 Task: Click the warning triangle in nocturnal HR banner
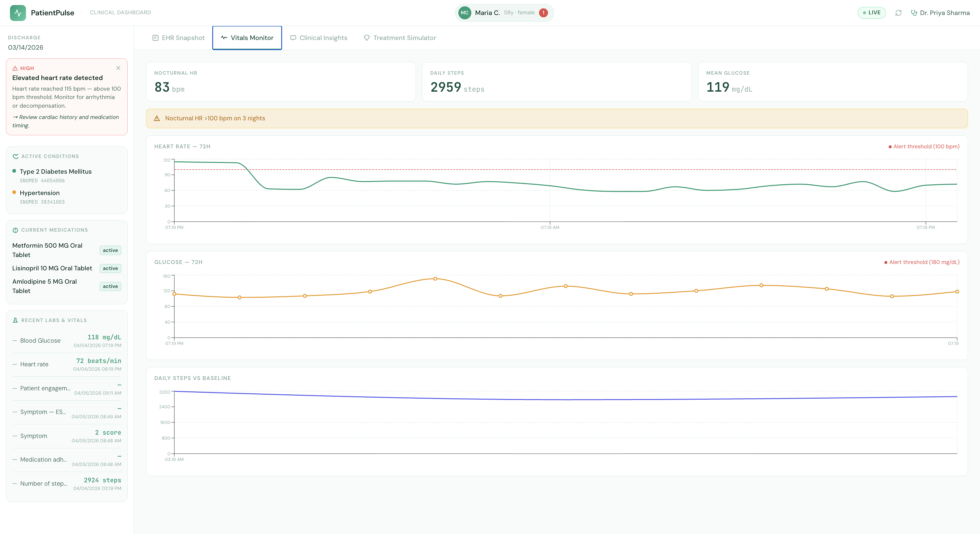pos(157,119)
